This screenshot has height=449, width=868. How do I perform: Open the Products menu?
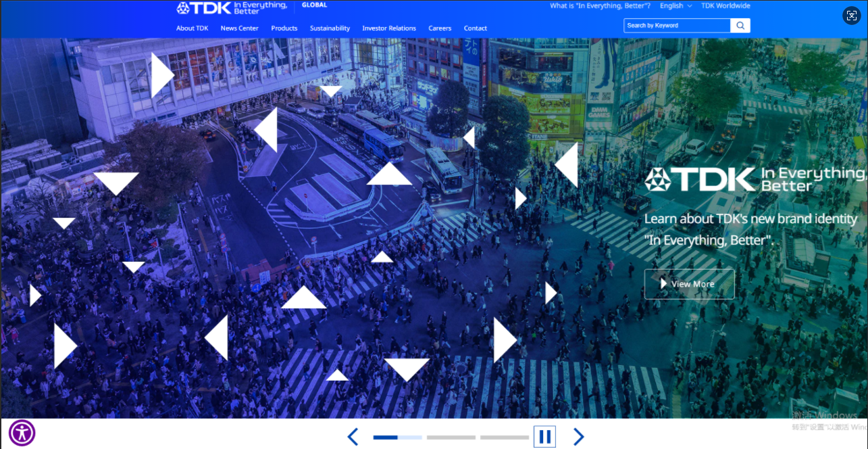(x=284, y=28)
